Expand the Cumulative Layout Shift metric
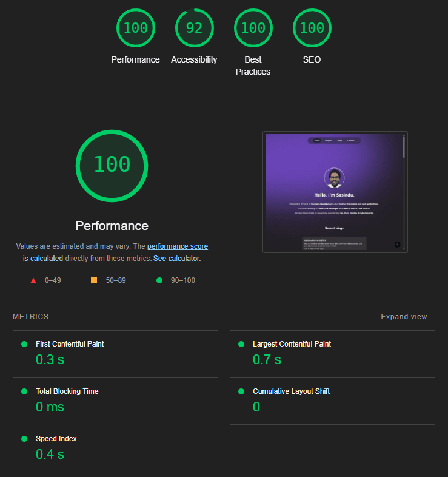This screenshot has width=448, height=477. pyautogui.click(x=332, y=402)
